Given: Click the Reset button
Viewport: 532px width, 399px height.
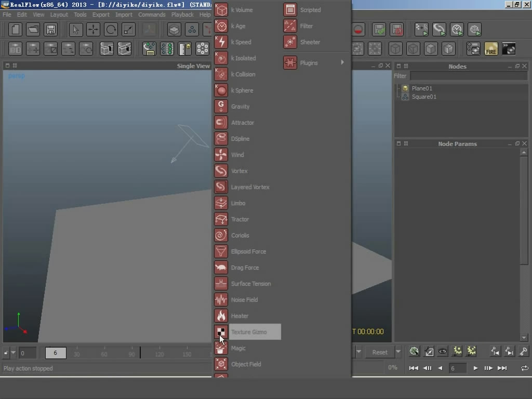Looking at the screenshot, I should pos(380,352).
